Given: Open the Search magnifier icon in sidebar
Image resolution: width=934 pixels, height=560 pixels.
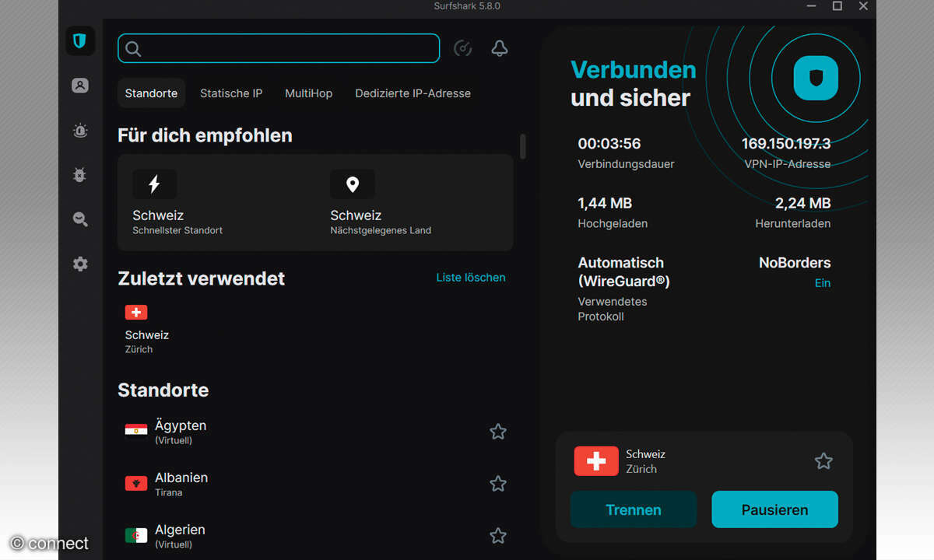Looking at the screenshot, I should tap(80, 219).
